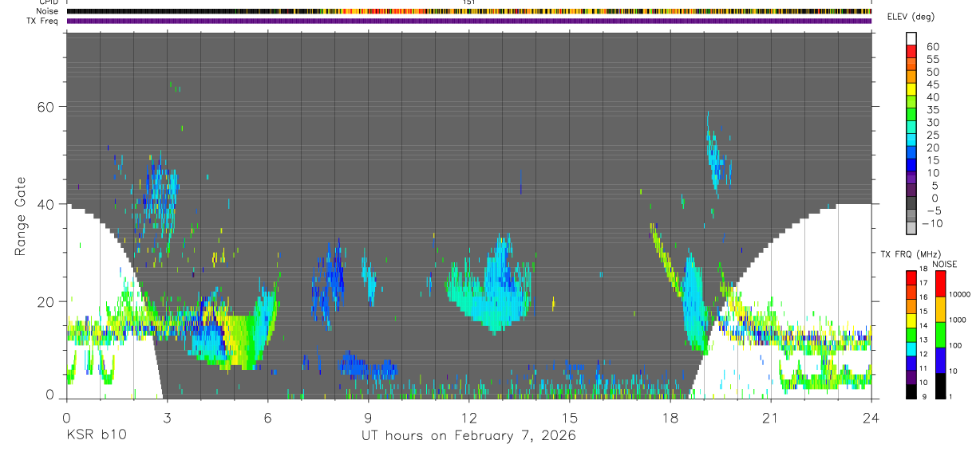
Task: Click the '55' elevation scale label
Action: click(x=931, y=59)
